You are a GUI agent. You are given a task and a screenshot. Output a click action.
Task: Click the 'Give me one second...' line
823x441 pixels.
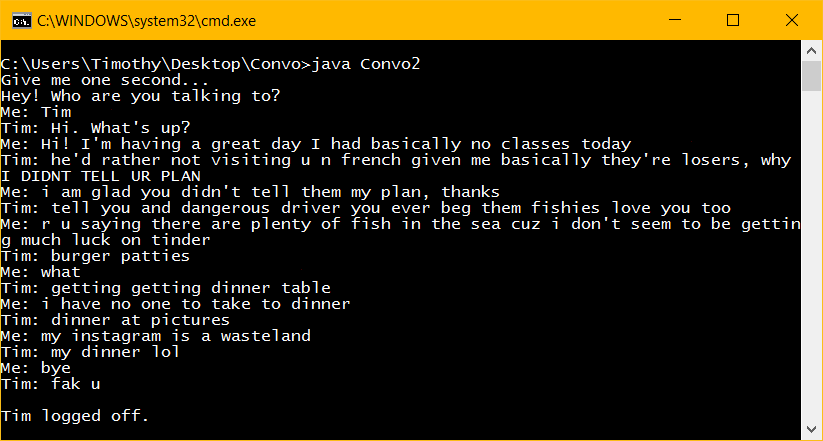(x=105, y=80)
